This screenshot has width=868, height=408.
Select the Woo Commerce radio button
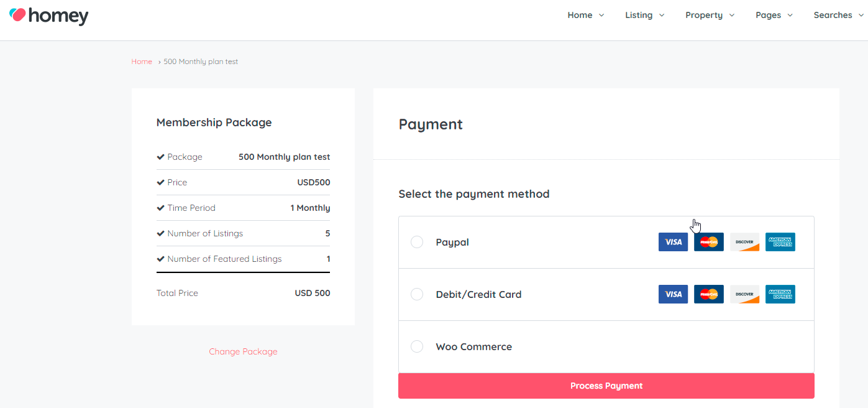417,346
